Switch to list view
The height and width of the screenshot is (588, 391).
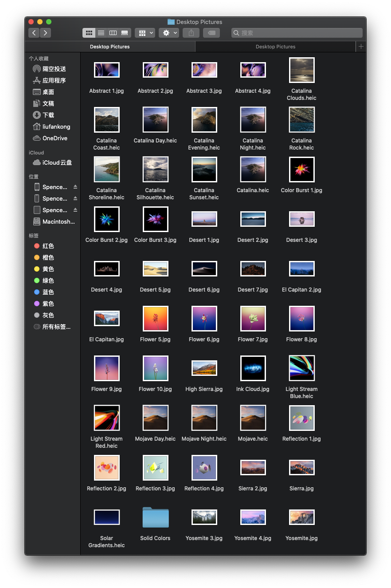point(101,33)
